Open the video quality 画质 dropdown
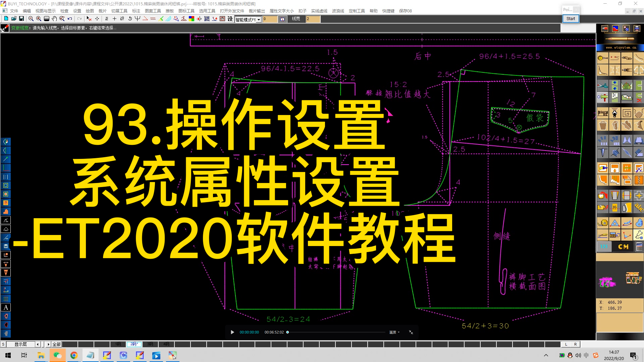Screen dimensions: 644x362 [394, 332]
